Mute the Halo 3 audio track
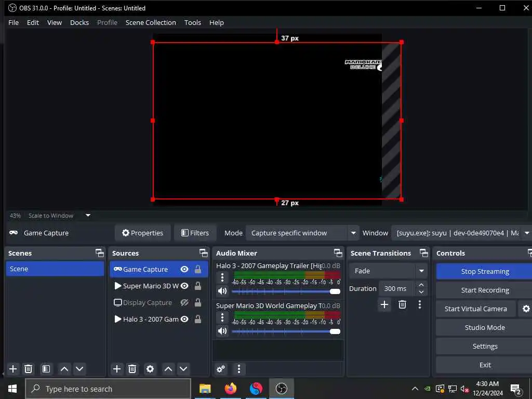The height and width of the screenshot is (399, 532). click(x=222, y=291)
